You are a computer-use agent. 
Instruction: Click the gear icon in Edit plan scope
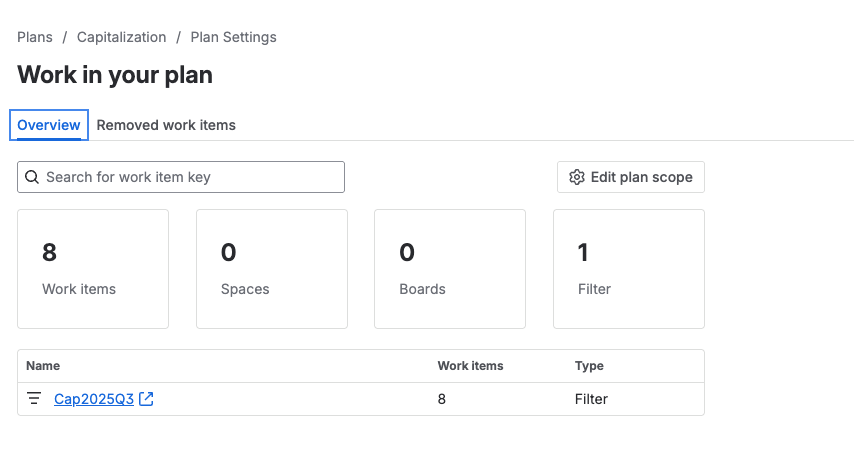pos(576,177)
